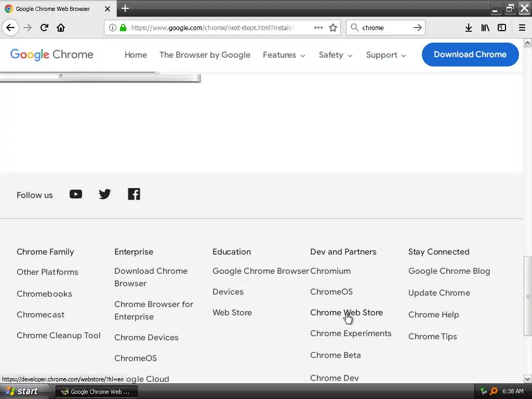The width and height of the screenshot is (532, 399).
Task: Show site information icon in address bar
Action: click(x=112, y=28)
